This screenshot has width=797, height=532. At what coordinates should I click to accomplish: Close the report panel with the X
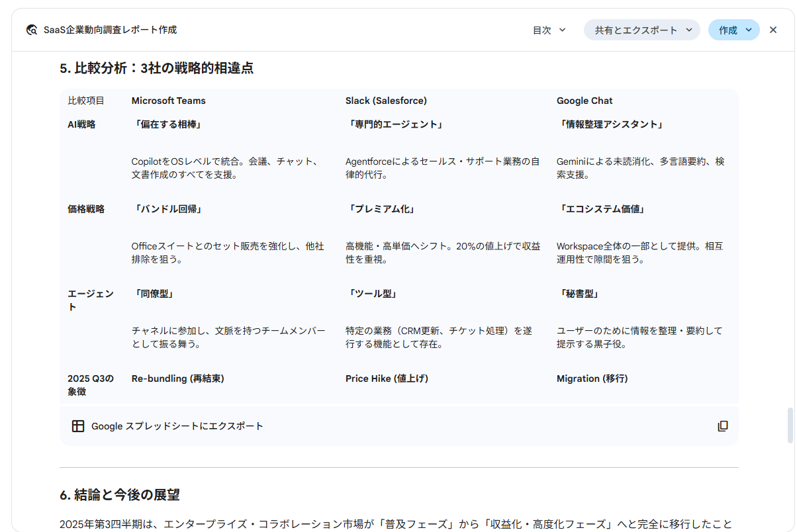click(x=773, y=30)
